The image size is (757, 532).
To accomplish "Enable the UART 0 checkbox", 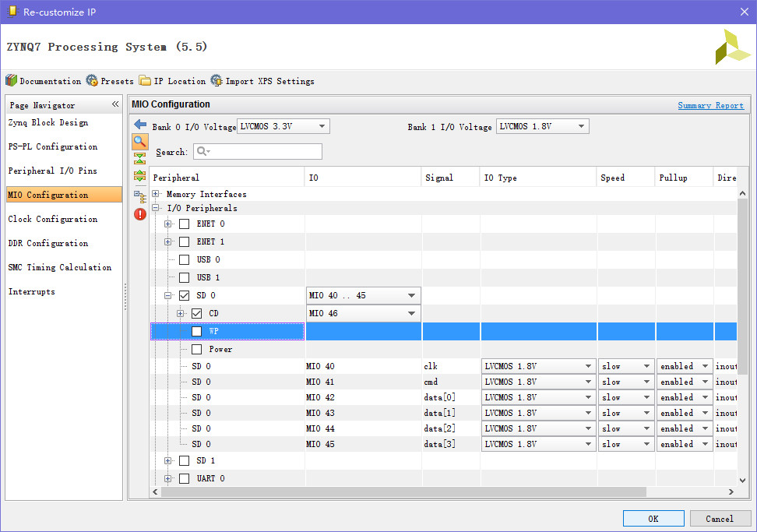I will coord(184,478).
